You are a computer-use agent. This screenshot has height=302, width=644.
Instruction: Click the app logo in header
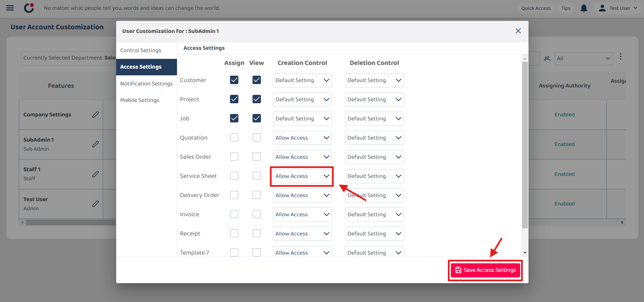click(29, 8)
